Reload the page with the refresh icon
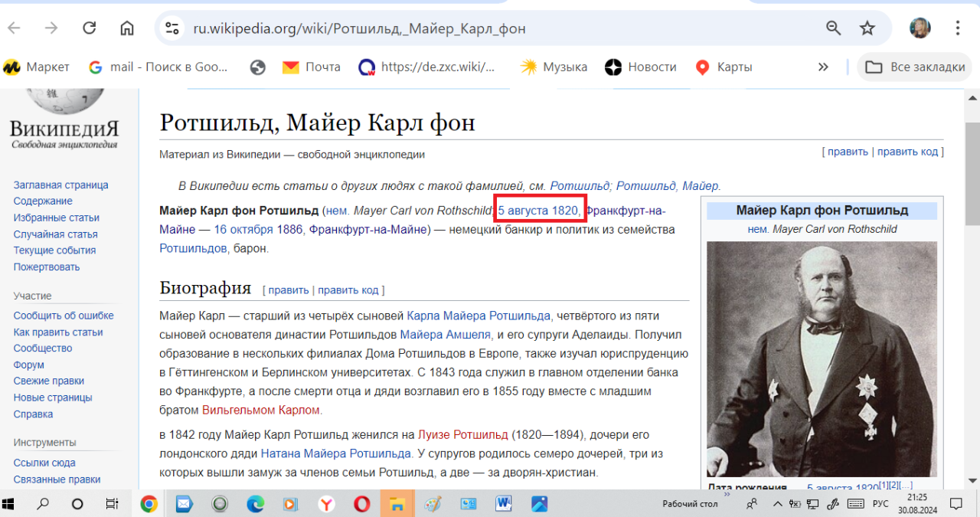This screenshot has width=980, height=517. pos(90,28)
